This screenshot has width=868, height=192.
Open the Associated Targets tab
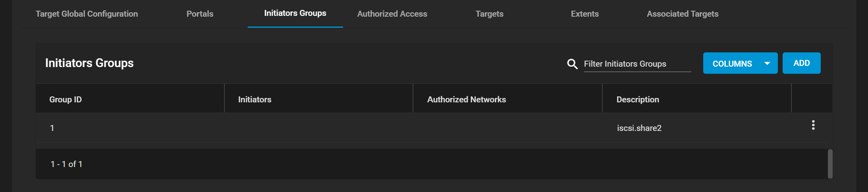pos(682,14)
